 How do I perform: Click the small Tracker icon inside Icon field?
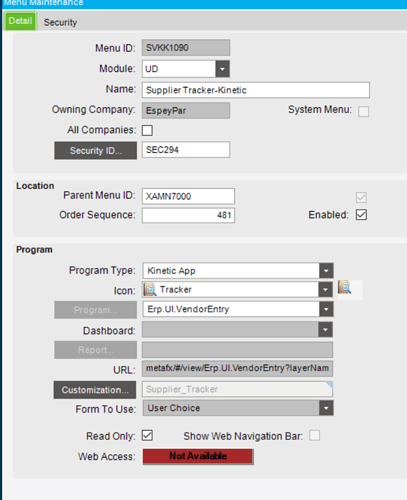tap(150, 290)
